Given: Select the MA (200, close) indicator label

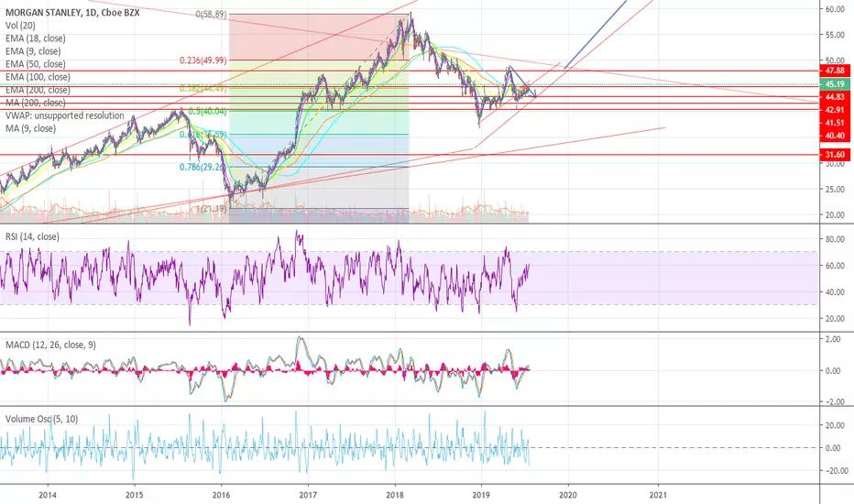Looking at the screenshot, I should (x=36, y=103).
